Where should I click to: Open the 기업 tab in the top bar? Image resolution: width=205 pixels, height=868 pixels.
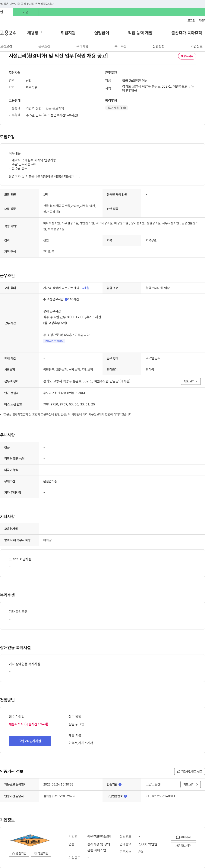click(25, 12)
